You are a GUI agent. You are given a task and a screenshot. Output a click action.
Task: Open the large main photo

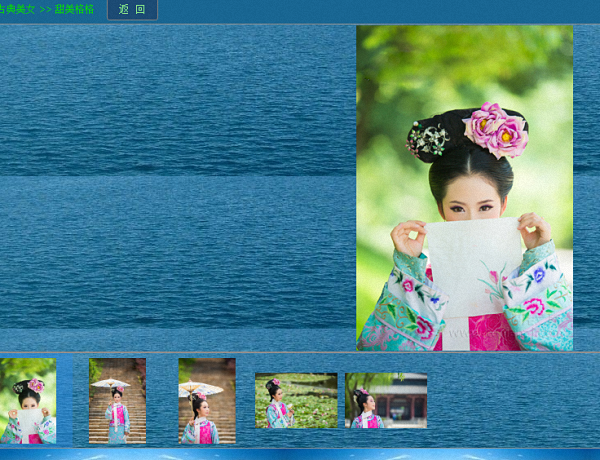point(464,188)
